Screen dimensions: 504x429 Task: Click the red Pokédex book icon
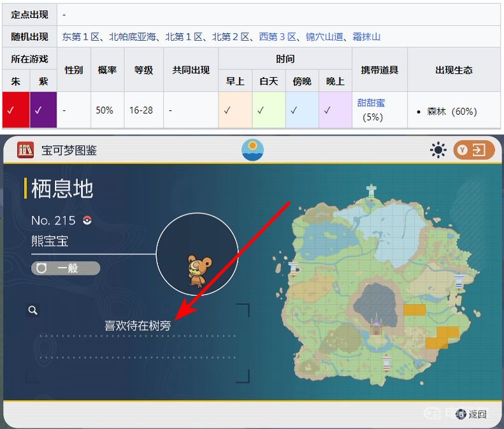pyautogui.click(x=25, y=150)
